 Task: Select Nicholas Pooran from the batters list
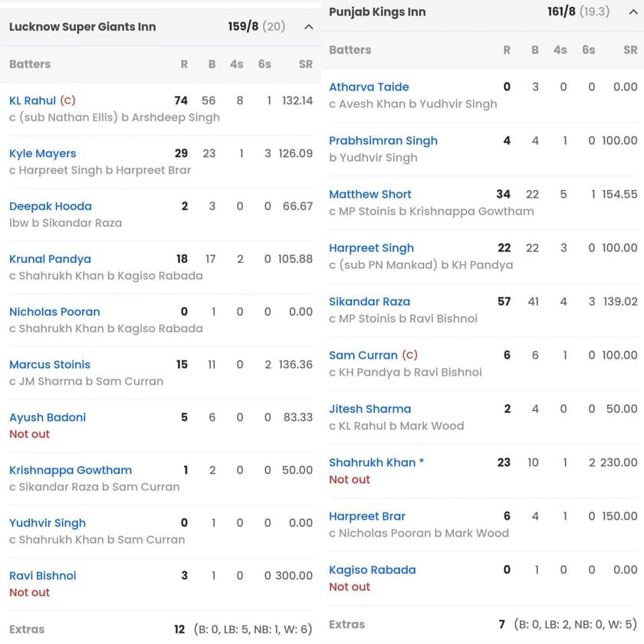pyautogui.click(x=54, y=312)
